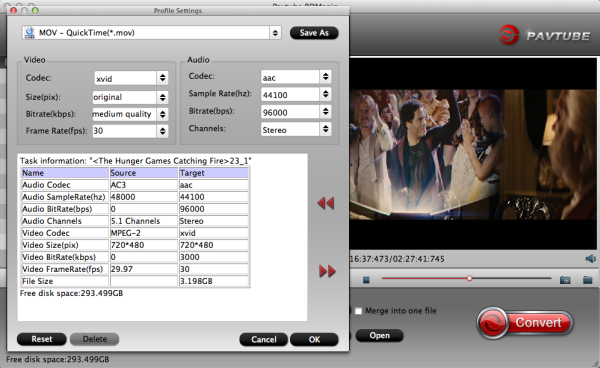Click the source frame rate 29.97 cell

pos(144,269)
